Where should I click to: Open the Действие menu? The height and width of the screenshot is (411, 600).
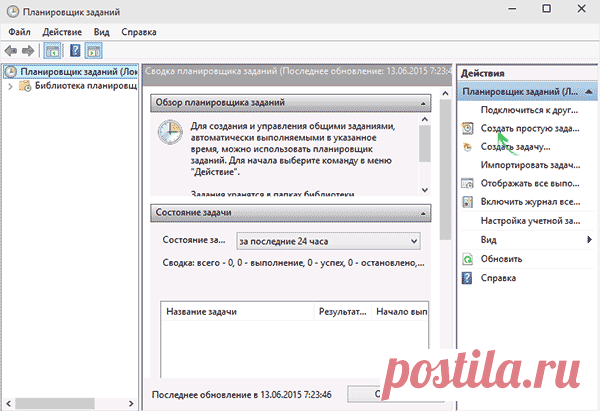[62, 32]
